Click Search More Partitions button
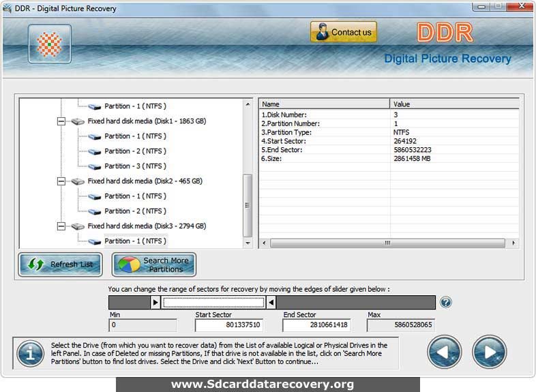This screenshot has height=392, width=536. (x=154, y=265)
